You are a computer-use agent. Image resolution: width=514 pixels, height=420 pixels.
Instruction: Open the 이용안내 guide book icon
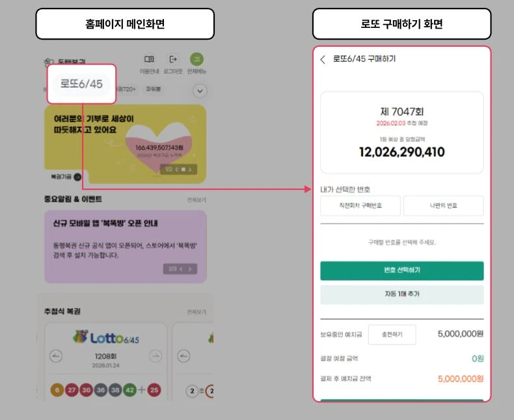pyautogui.click(x=149, y=59)
